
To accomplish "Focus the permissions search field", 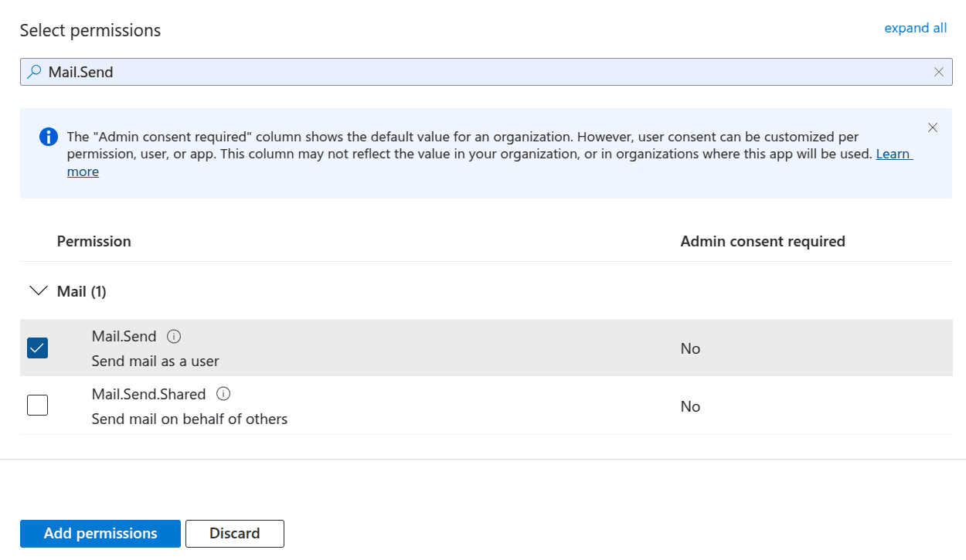I will click(479, 72).
